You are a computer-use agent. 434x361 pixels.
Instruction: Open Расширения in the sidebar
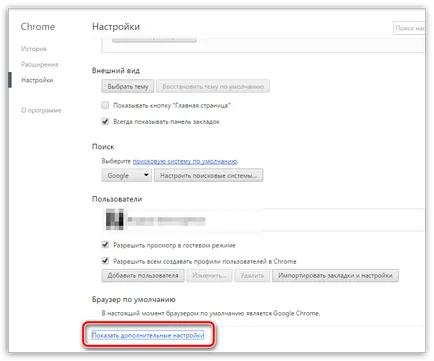tap(40, 64)
